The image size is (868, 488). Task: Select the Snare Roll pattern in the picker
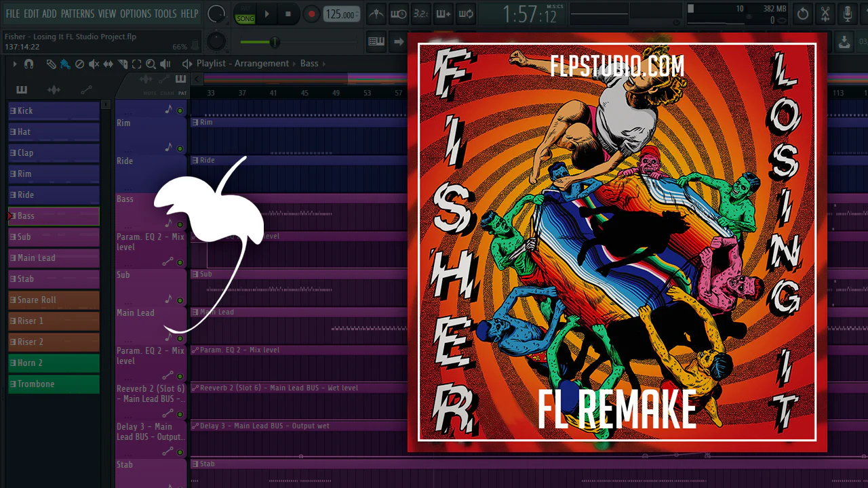point(54,300)
